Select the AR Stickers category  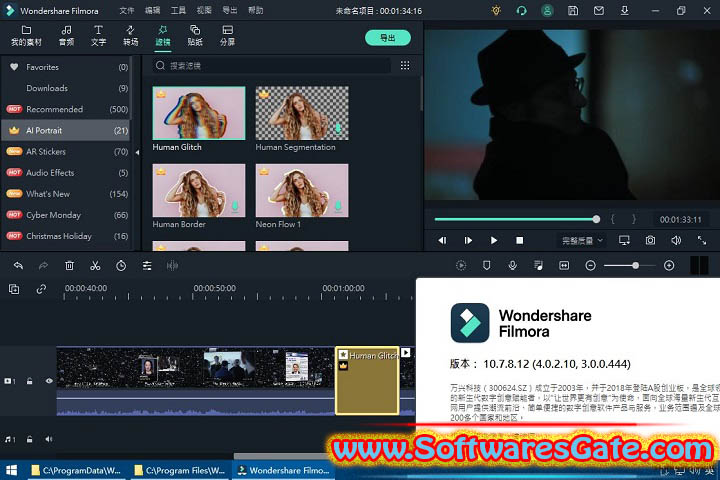pos(66,152)
